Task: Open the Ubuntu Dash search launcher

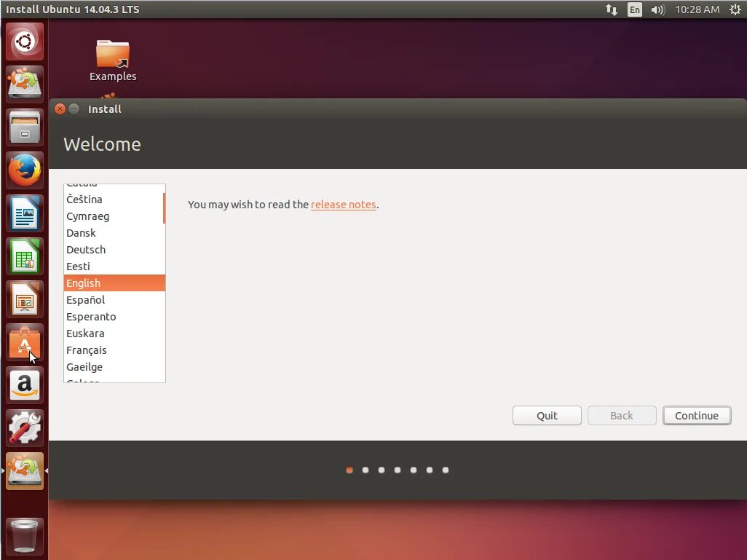Action: (25, 42)
